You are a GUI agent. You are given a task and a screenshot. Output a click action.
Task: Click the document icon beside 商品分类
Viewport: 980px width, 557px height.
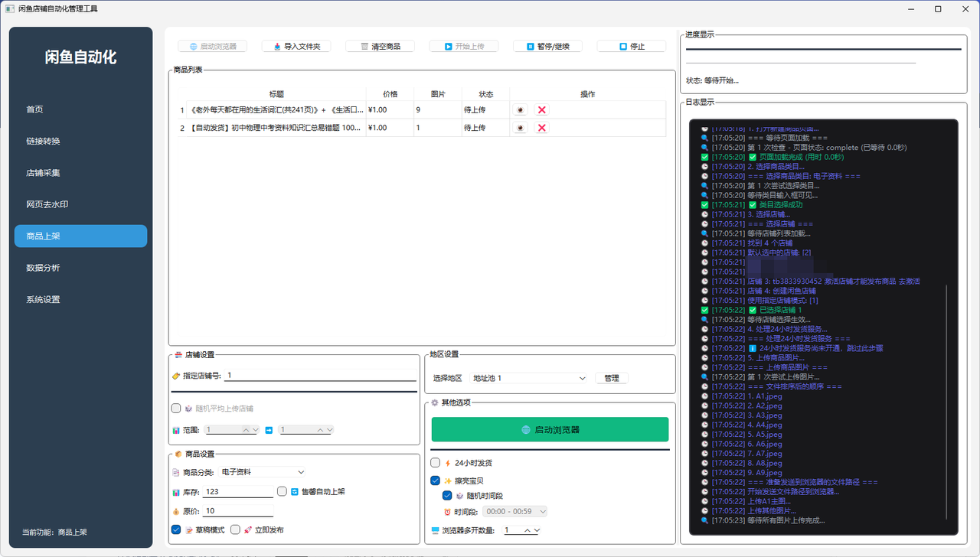tap(176, 472)
